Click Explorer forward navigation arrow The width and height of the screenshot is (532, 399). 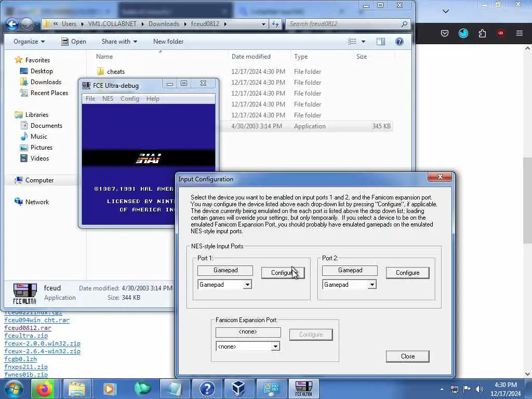point(27,24)
